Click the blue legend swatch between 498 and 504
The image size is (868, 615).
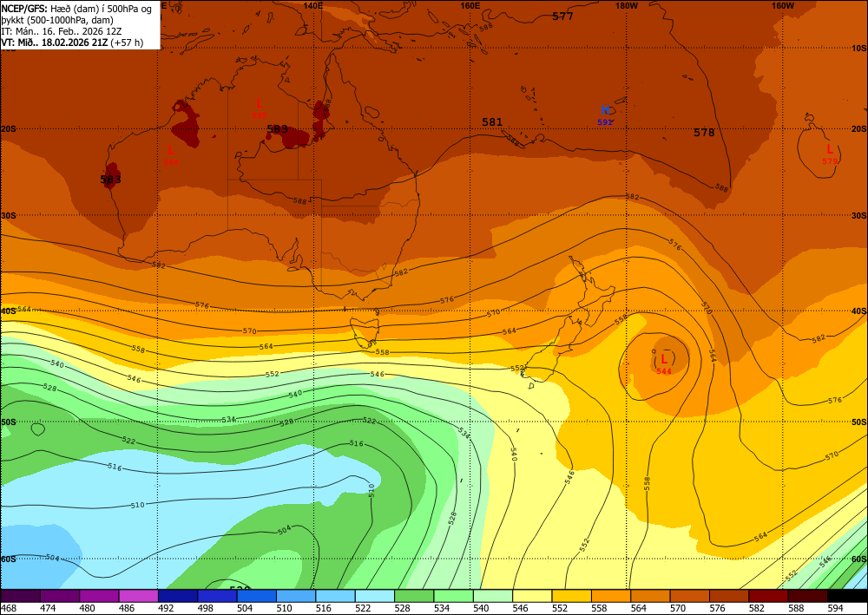coord(217,596)
